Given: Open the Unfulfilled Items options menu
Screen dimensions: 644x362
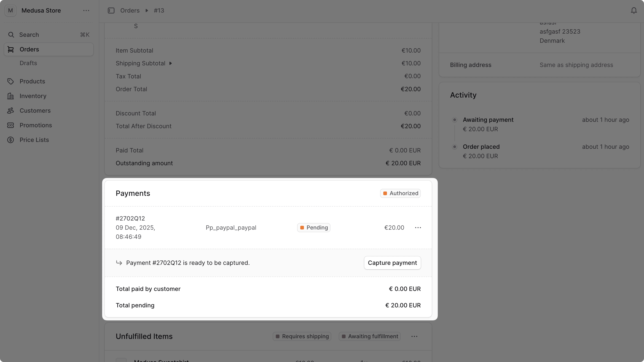Looking at the screenshot, I should point(414,336).
